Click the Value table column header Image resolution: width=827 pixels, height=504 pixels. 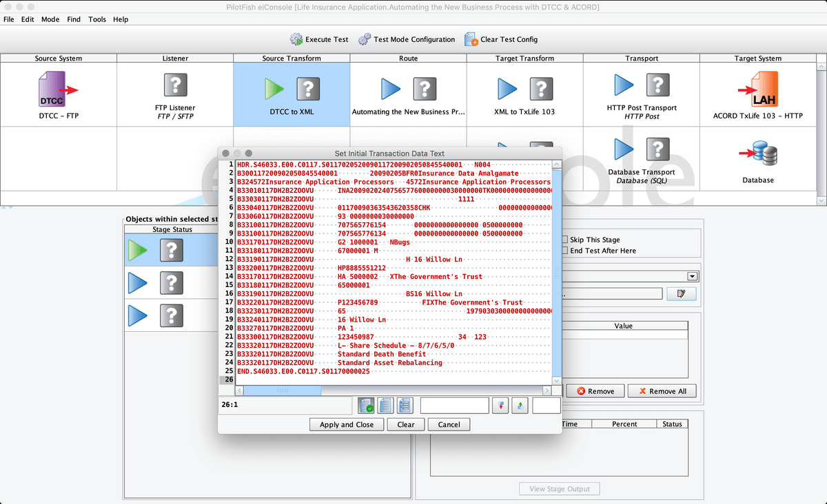624,326
